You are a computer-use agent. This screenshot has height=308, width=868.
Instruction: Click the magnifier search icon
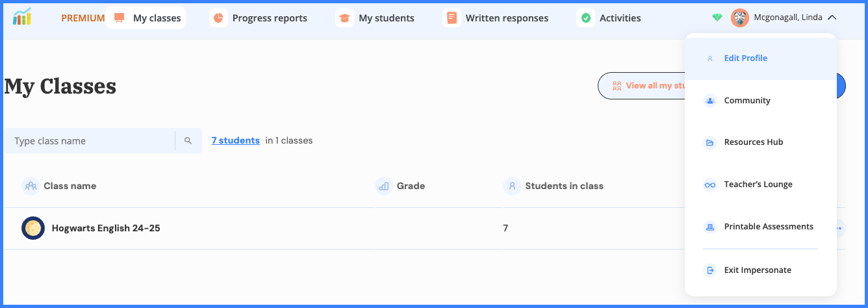click(188, 141)
